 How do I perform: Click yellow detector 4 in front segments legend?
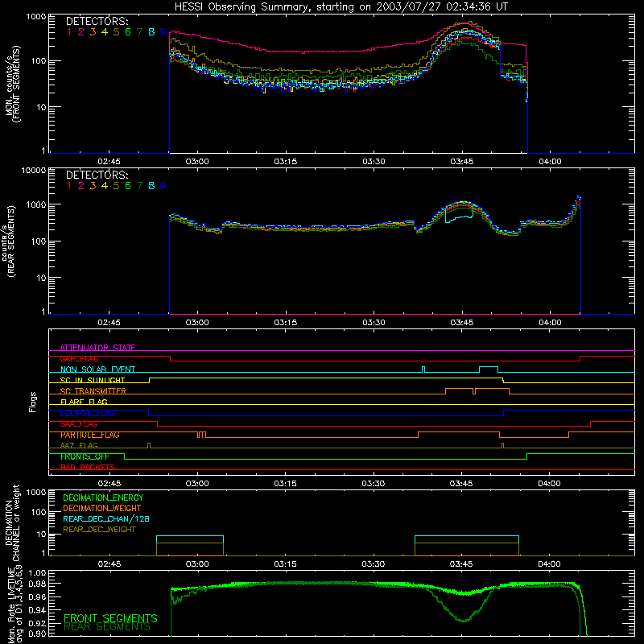[x=105, y=32]
